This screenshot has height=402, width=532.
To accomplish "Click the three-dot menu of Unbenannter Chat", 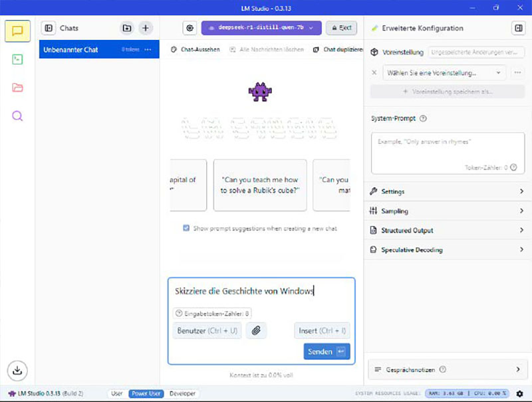I will [x=148, y=49].
